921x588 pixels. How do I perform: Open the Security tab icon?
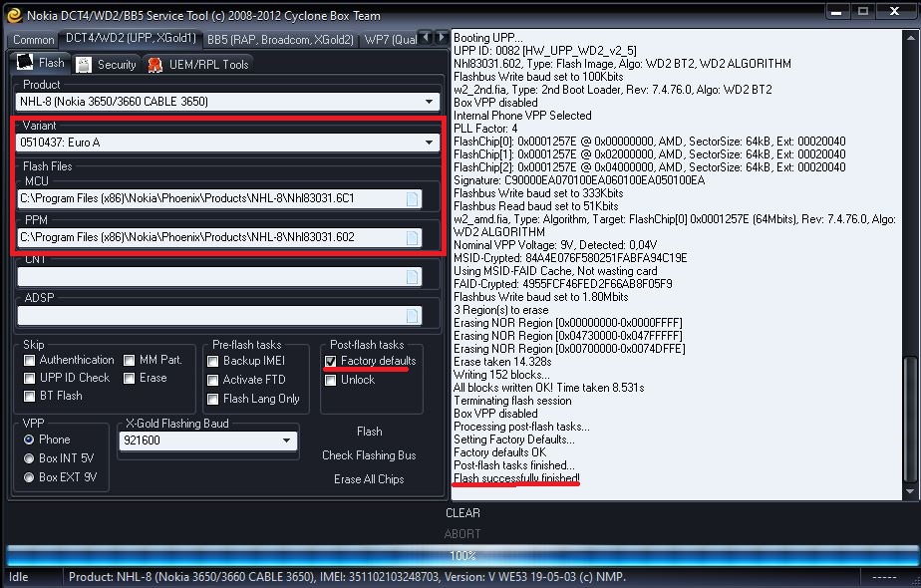tap(84, 65)
